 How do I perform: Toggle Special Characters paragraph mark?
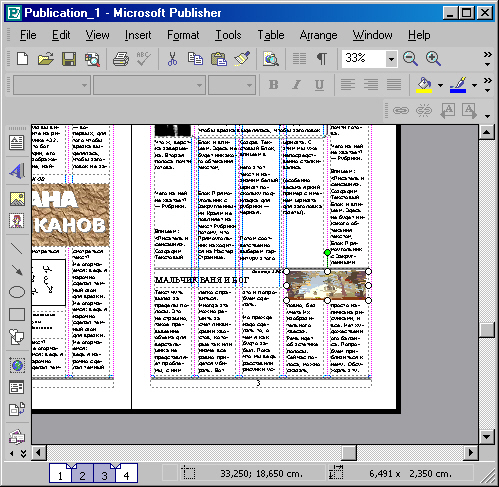[322, 59]
